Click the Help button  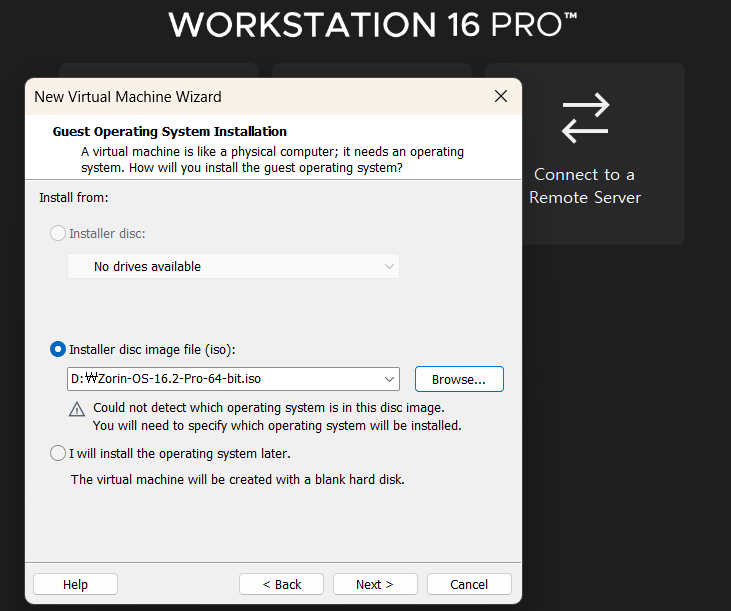coord(76,584)
